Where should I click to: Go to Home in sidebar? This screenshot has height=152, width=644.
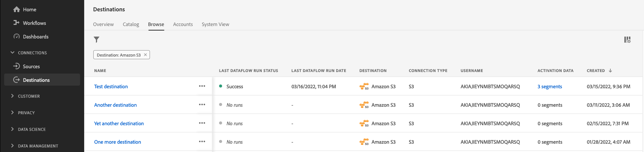click(x=29, y=9)
